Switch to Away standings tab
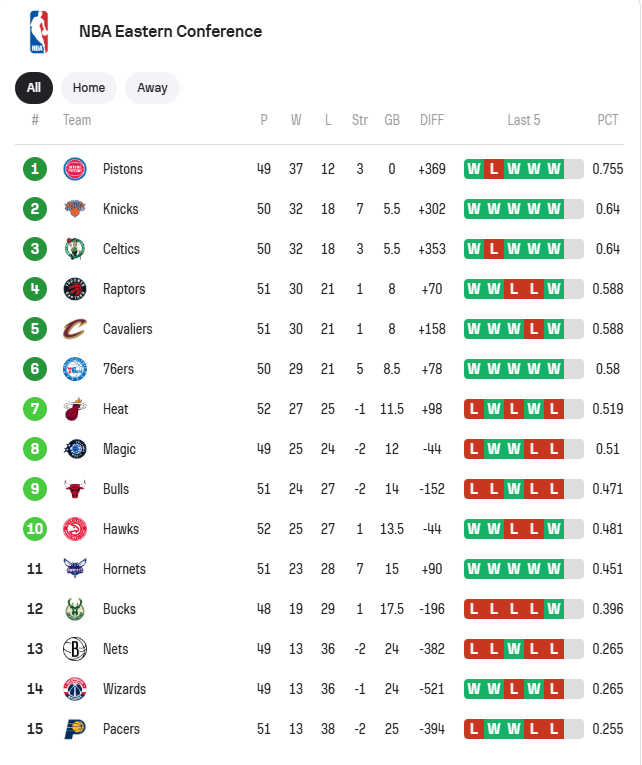The image size is (642, 765). 152,88
